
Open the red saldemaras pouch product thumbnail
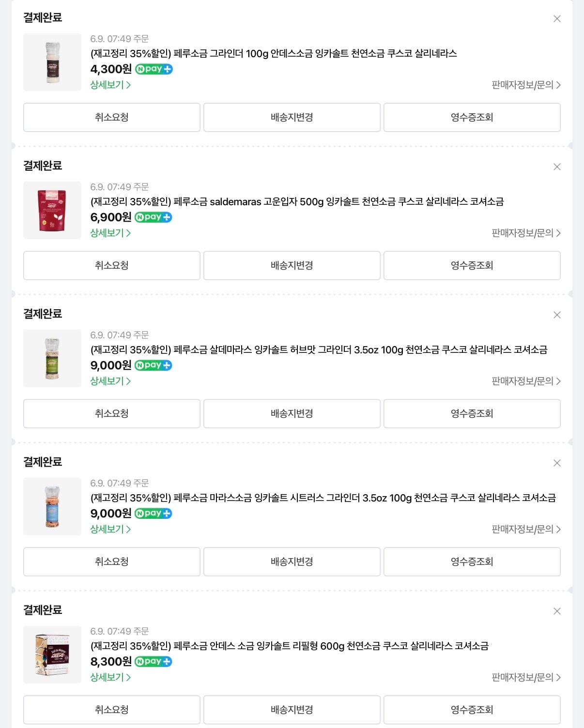52,210
